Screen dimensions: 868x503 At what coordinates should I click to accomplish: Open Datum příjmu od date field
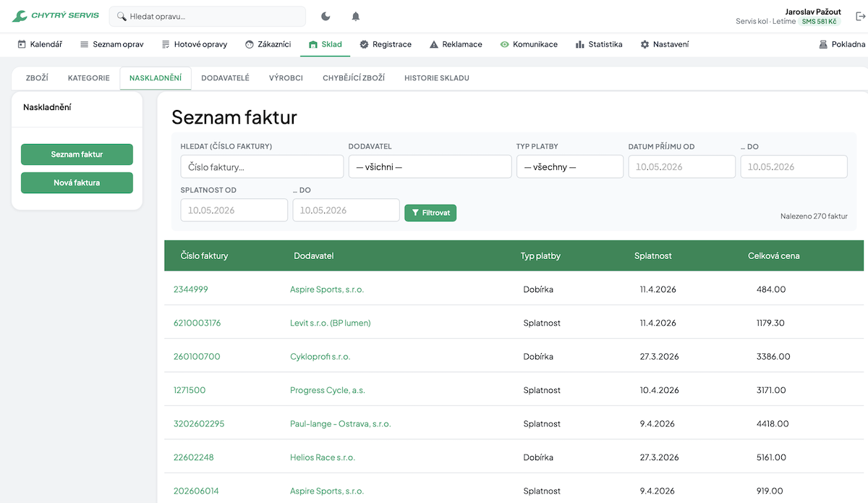pos(682,166)
